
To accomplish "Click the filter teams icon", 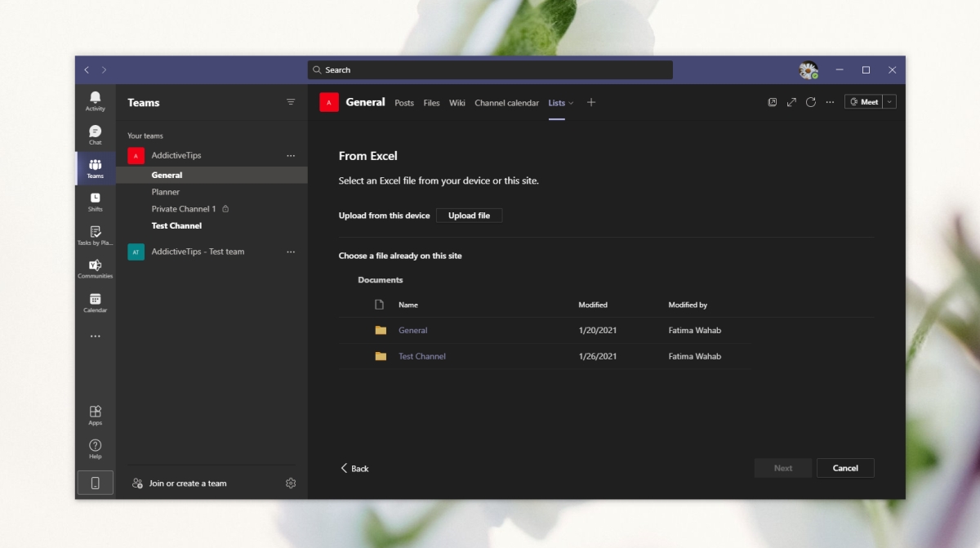I will coord(291,102).
